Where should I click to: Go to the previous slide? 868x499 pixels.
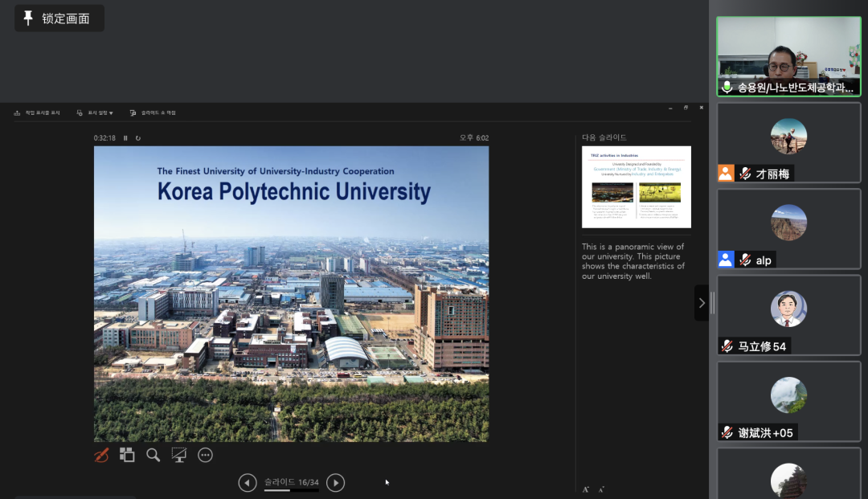[x=248, y=483]
